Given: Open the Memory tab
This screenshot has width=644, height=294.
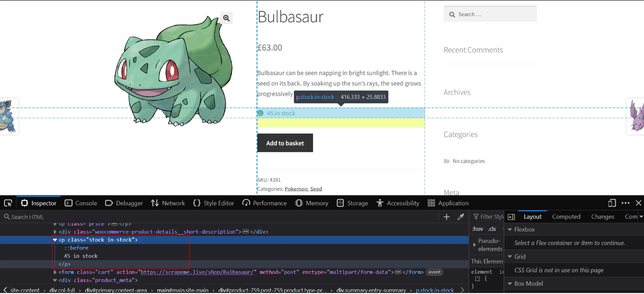Looking at the screenshot, I should point(312,203).
